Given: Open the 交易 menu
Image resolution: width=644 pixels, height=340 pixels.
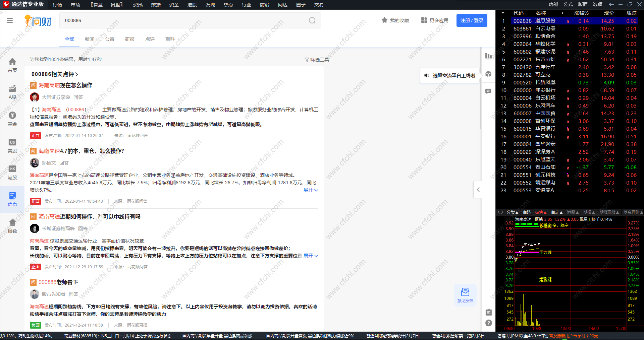Looking at the screenshot, I should 319,5.
